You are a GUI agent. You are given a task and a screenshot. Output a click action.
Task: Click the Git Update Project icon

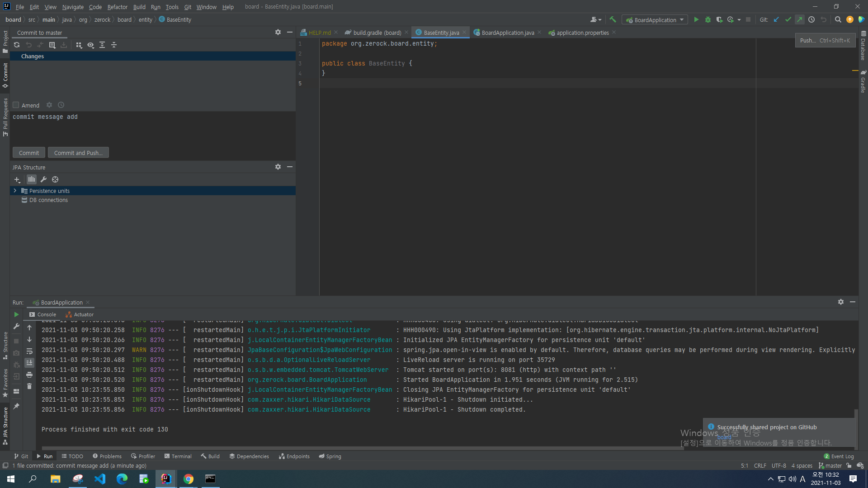pyautogui.click(x=776, y=19)
